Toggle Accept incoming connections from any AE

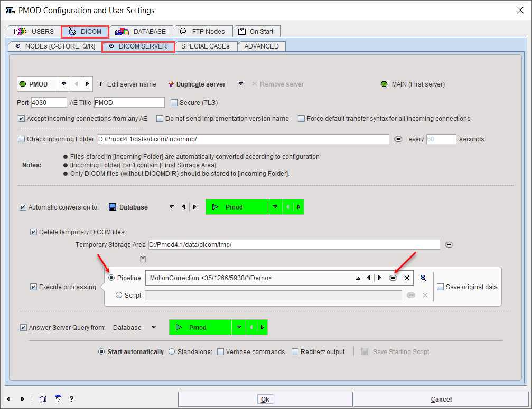tap(21, 119)
